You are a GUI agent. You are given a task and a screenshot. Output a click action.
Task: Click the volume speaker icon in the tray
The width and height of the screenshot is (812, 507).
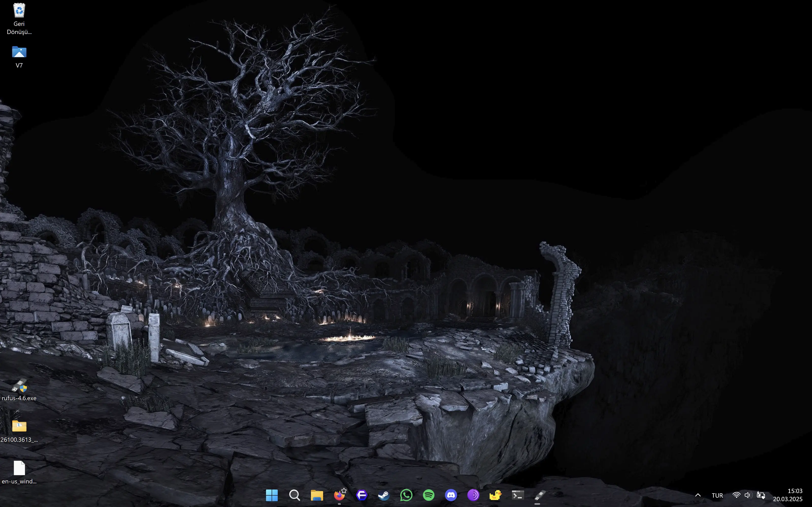(748, 495)
